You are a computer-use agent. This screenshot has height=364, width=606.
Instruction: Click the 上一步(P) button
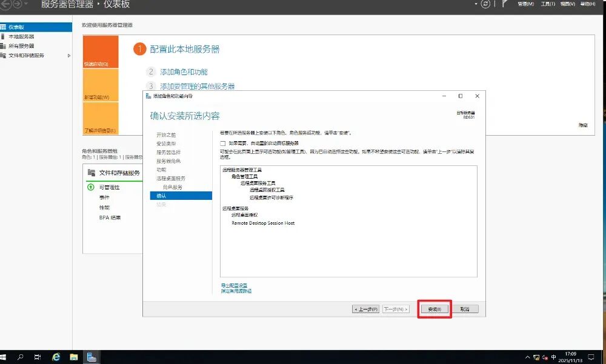(365, 309)
